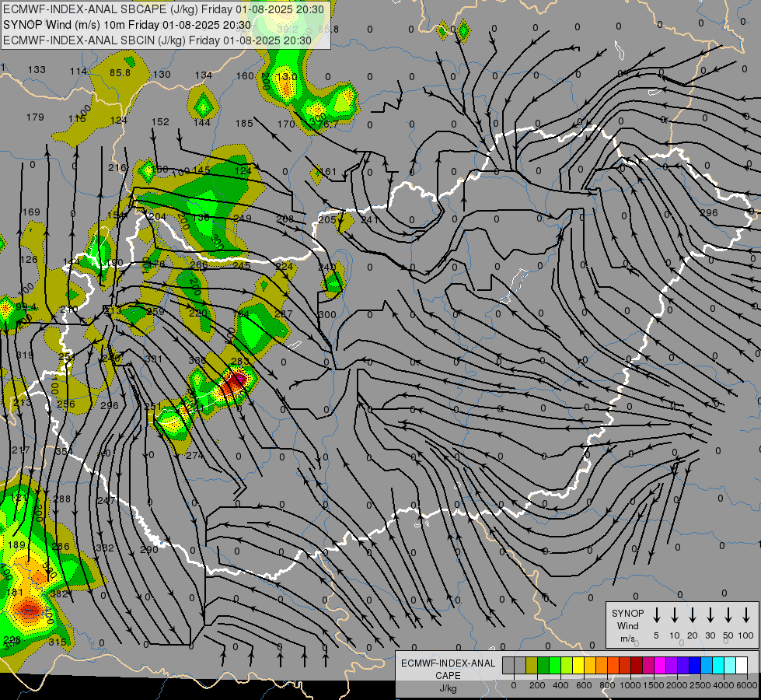Click the wind arrow above the 100 m/s label
This screenshot has height=700, width=761.
(746, 614)
